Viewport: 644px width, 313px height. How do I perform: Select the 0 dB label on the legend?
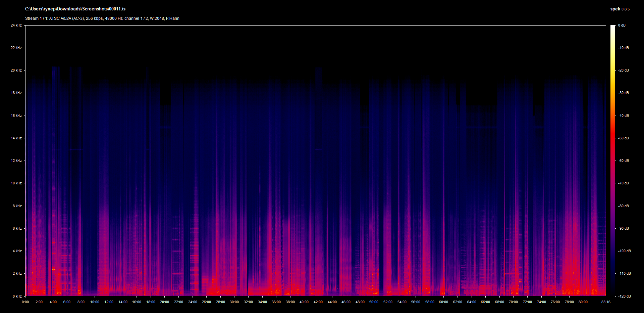coord(622,26)
